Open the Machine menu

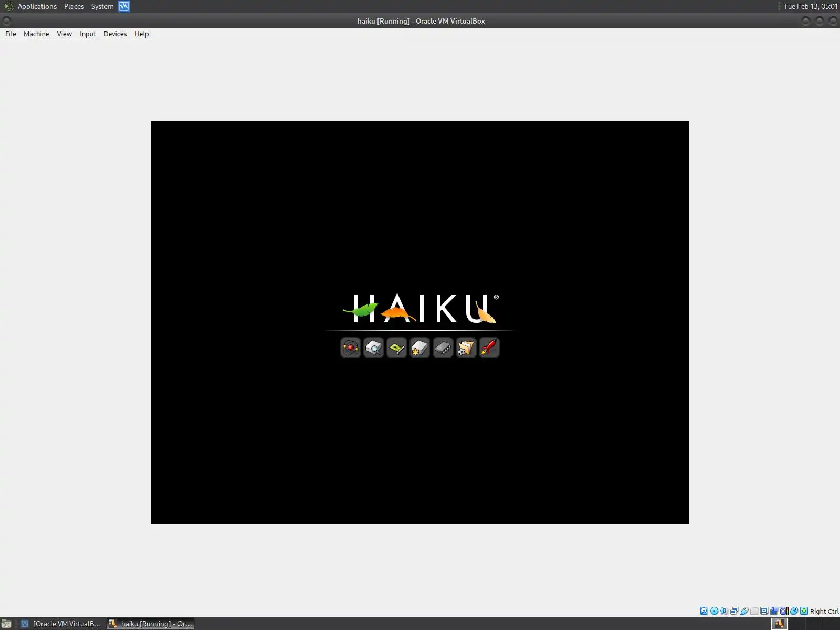point(36,34)
